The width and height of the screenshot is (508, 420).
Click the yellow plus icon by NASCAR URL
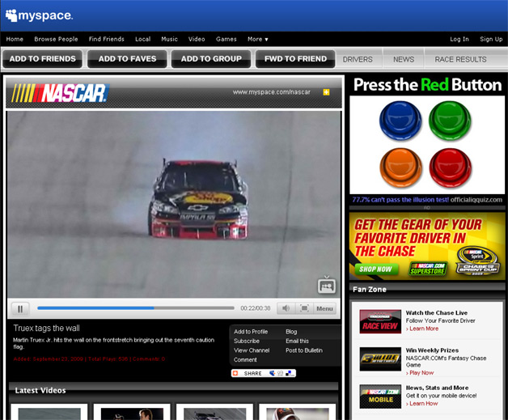point(326,92)
